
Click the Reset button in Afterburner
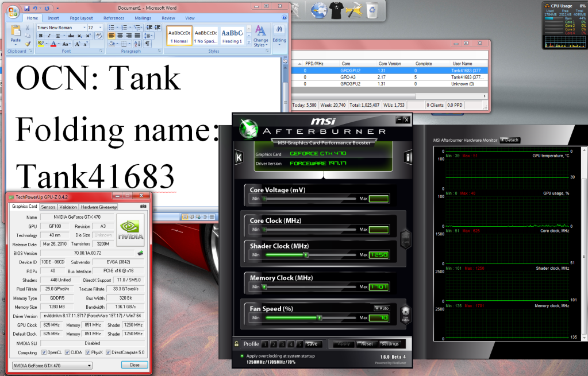(x=366, y=344)
